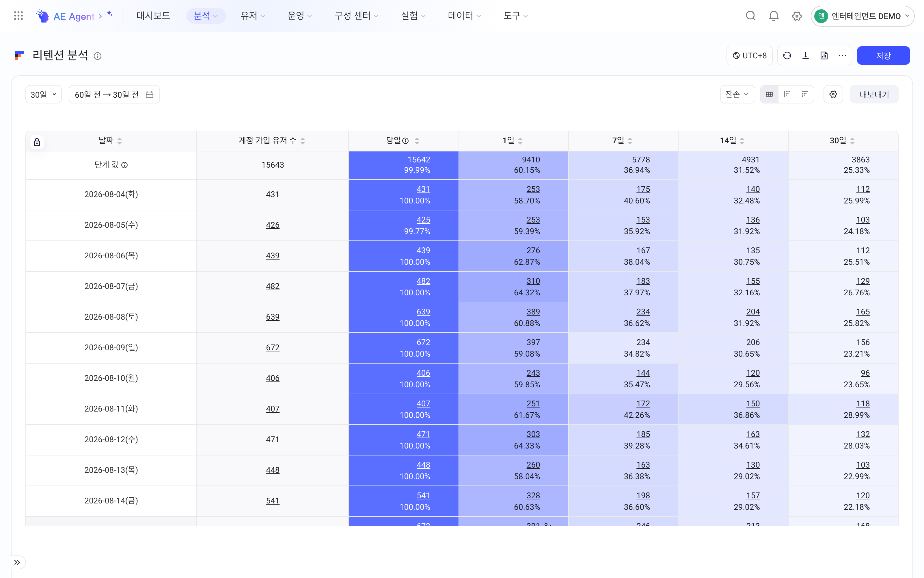Go to the 대시보드 tab
Screen dimensions: 924x578
153,16
